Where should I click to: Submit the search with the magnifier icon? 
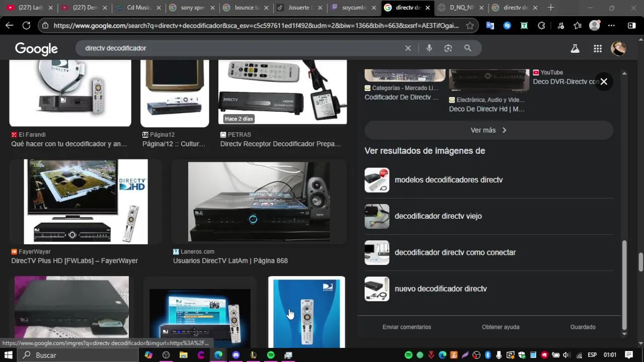(x=468, y=48)
